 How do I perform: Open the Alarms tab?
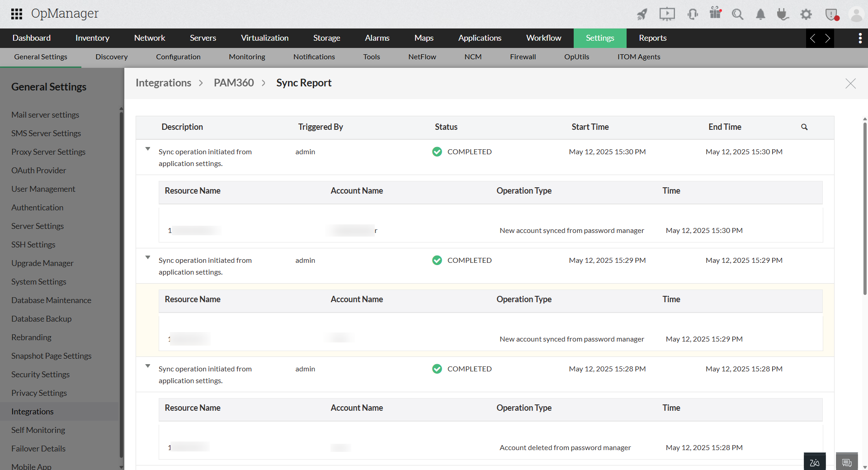pyautogui.click(x=377, y=38)
